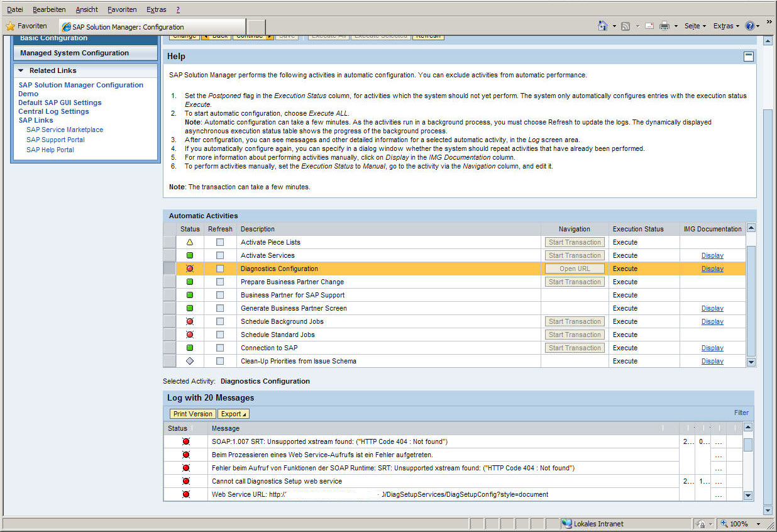Open the Export dropdown in the log panel
This screenshot has height=532, width=777.
tap(233, 414)
